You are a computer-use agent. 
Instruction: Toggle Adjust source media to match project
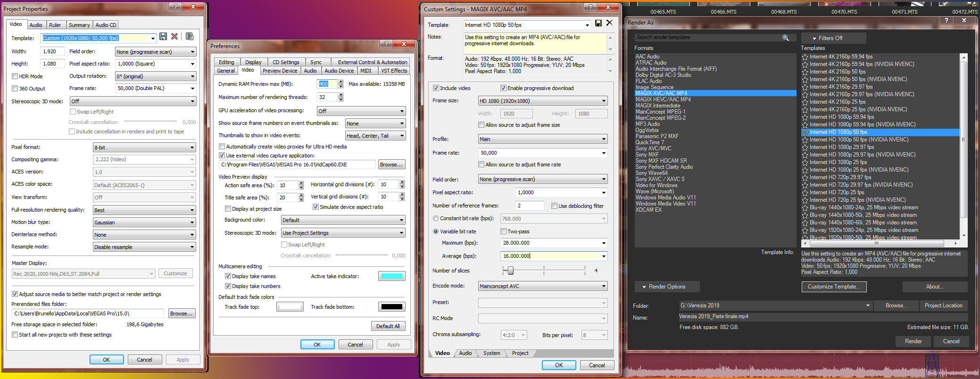[15, 294]
